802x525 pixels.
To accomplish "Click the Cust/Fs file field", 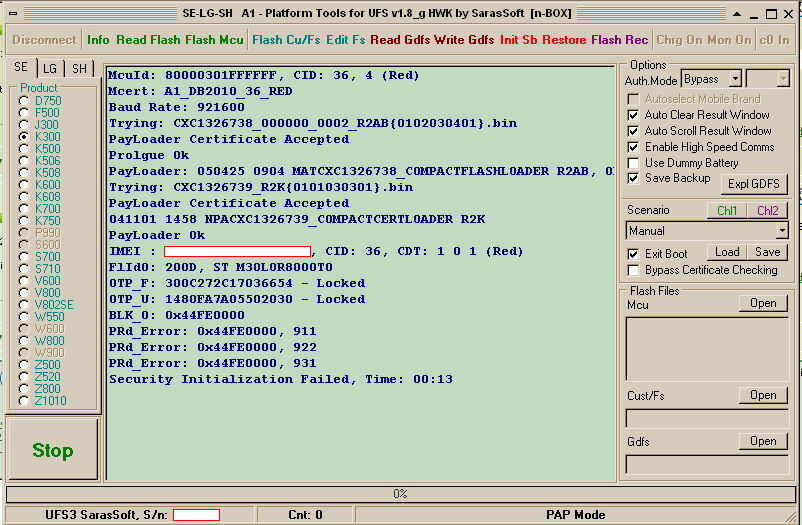I will click(x=707, y=419).
